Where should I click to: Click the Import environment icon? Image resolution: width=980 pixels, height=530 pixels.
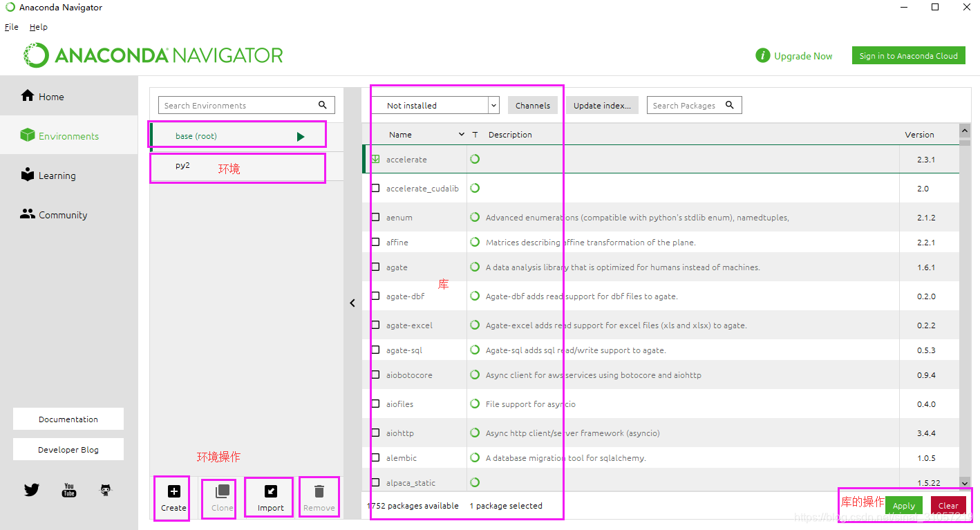click(271, 491)
